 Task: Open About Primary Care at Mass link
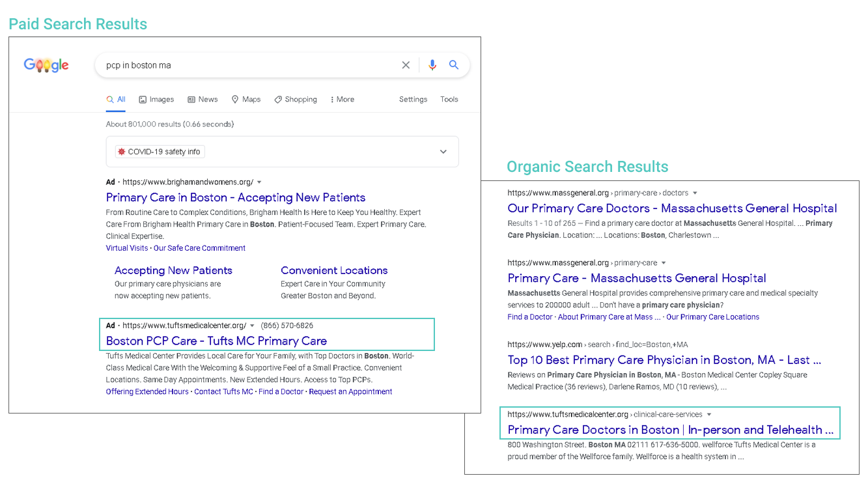609,317
